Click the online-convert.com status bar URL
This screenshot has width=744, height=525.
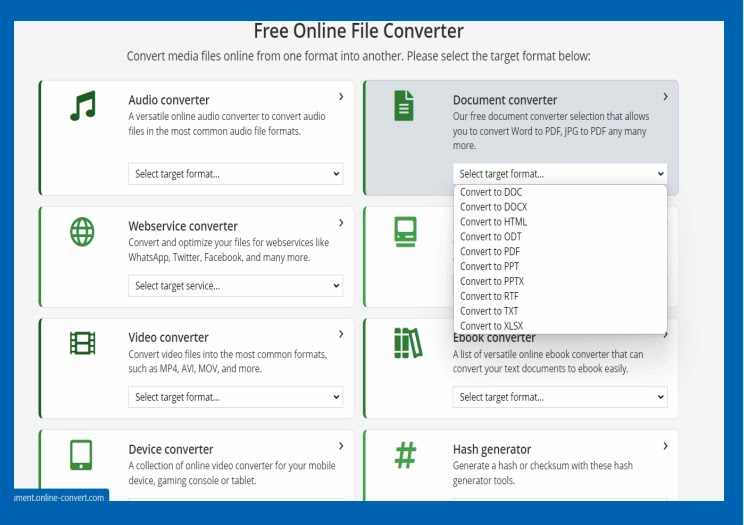(59, 498)
